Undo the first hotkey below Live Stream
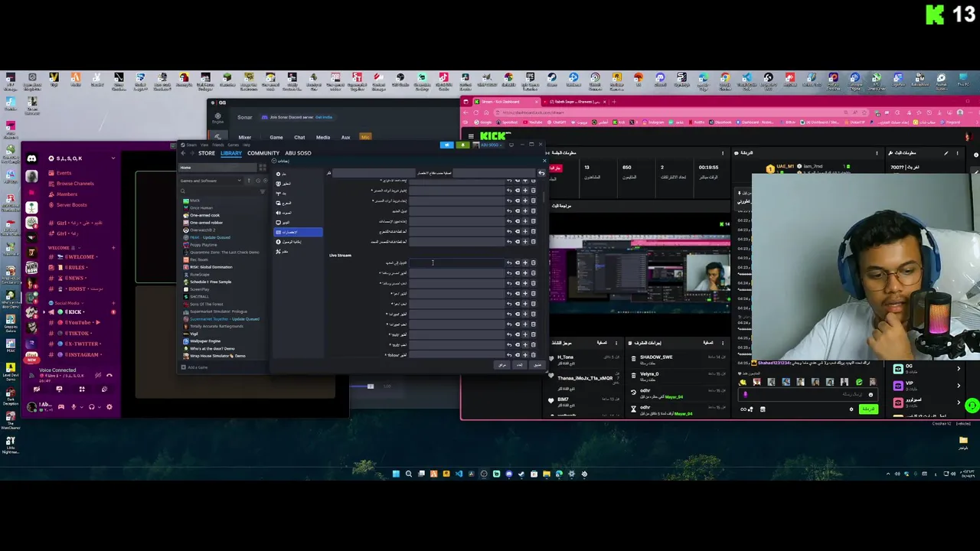 pos(510,262)
